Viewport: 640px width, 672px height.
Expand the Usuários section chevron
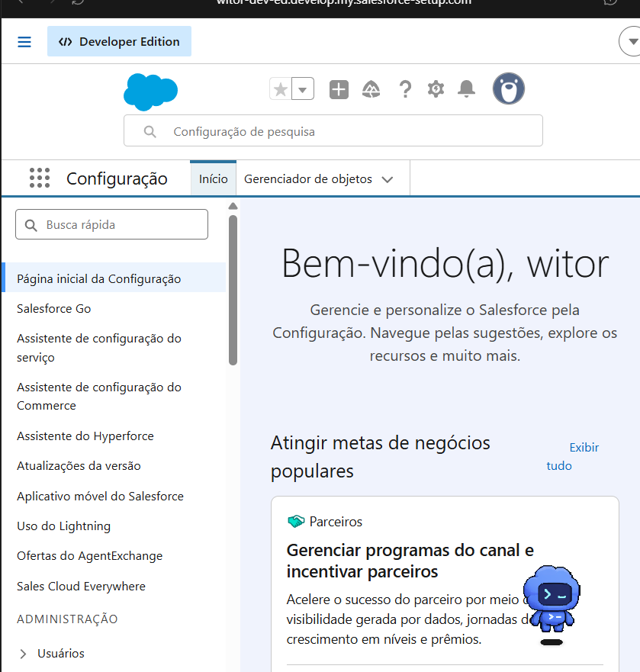24,654
